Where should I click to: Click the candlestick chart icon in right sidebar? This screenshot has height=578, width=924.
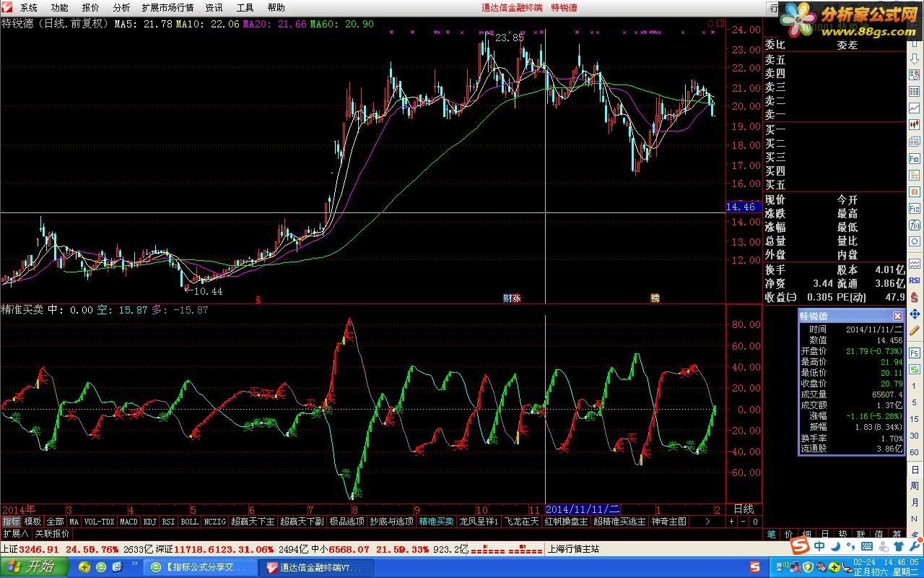click(x=914, y=125)
